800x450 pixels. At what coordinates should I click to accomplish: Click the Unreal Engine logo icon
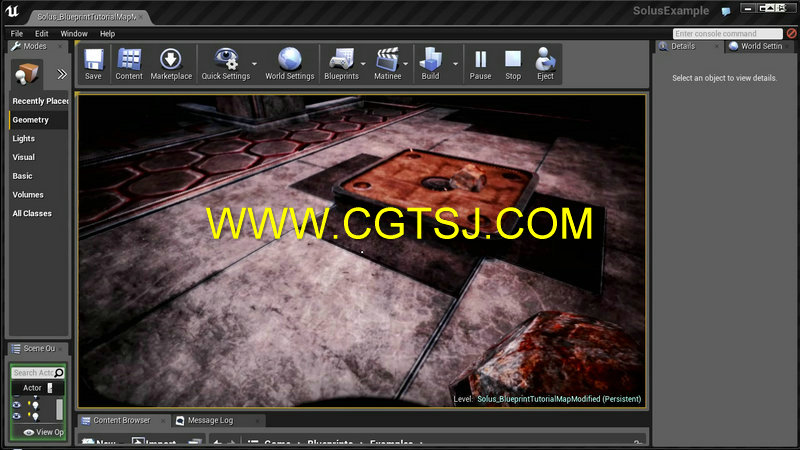coord(12,11)
